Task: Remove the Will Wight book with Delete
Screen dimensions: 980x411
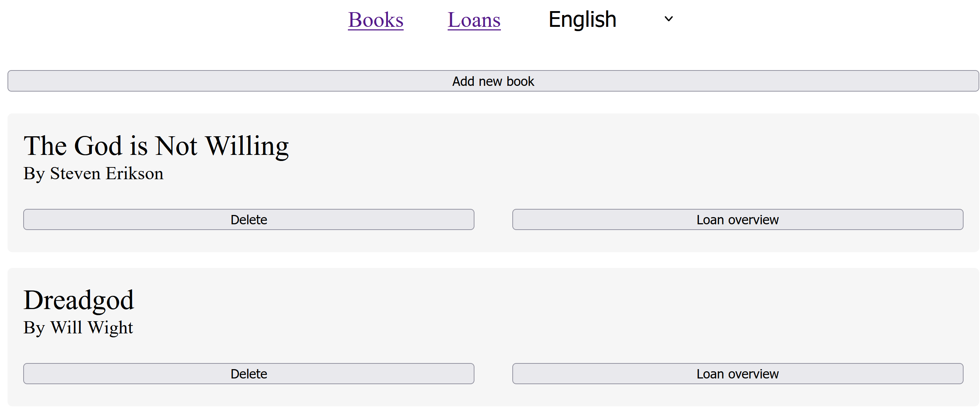Action: pyautogui.click(x=248, y=374)
